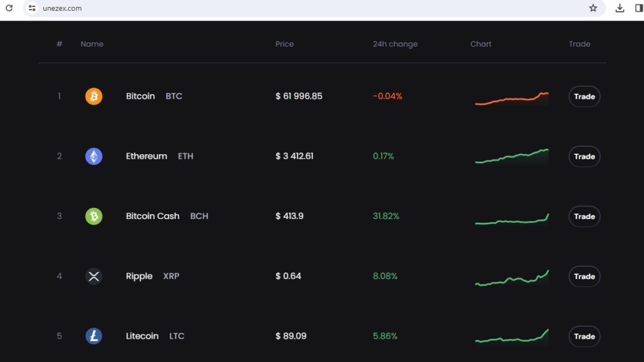Image resolution: width=644 pixels, height=362 pixels.
Task: Click the price $ 413.9
Action: pyautogui.click(x=289, y=217)
